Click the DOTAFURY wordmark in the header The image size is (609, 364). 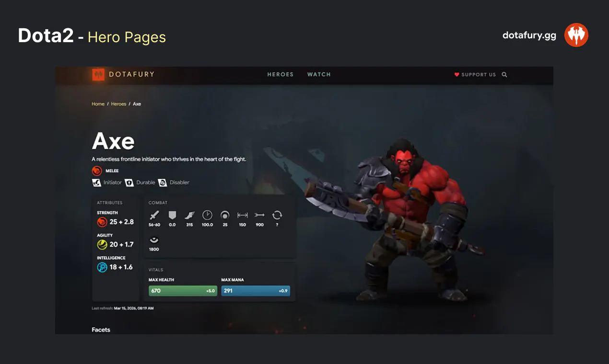131,74
